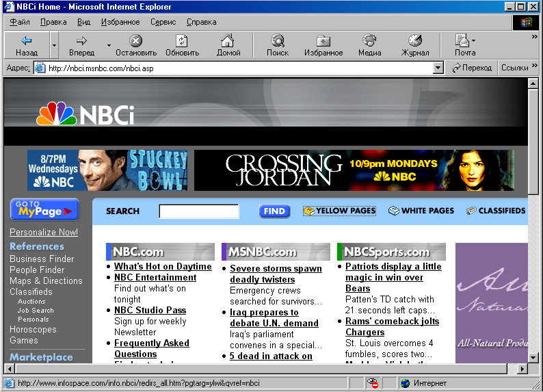Click the blocked cookie privacy icon in status bar

pos(373,383)
